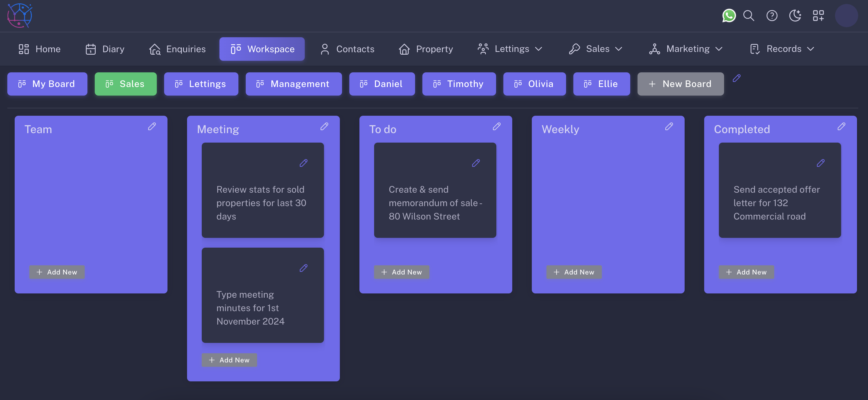Click the search magnifier icon
The height and width of the screenshot is (400, 868).
pos(748,16)
